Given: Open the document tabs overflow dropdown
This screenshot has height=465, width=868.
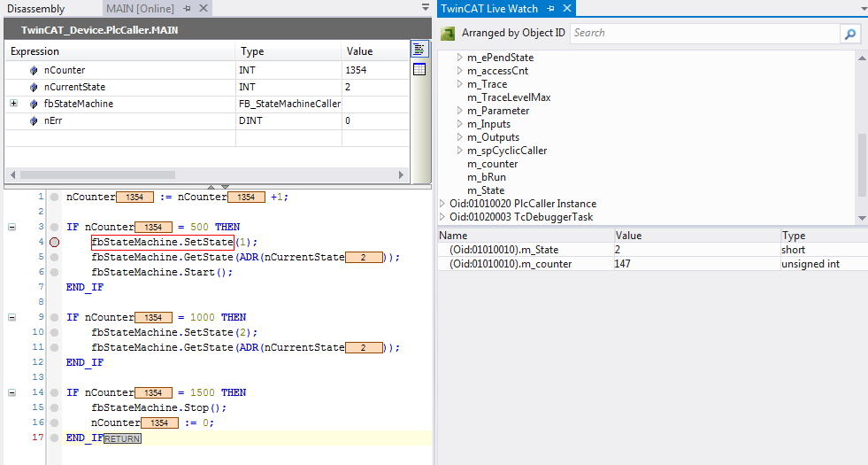Looking at the screenshot, I should click(425, 8).
